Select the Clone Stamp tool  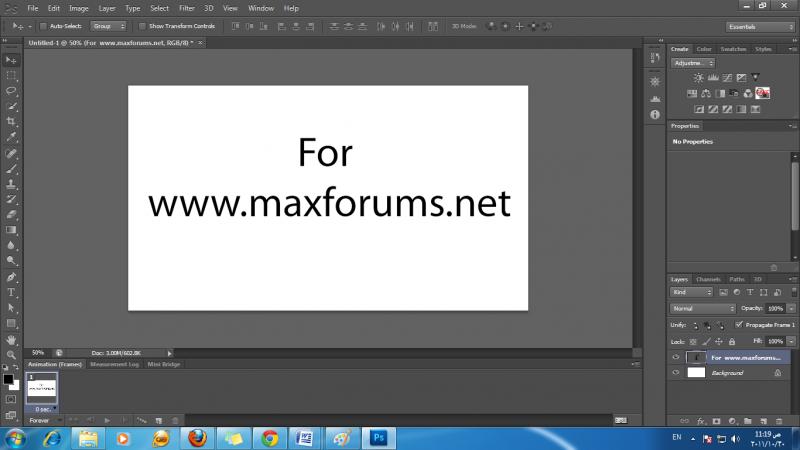coord(11,184)
